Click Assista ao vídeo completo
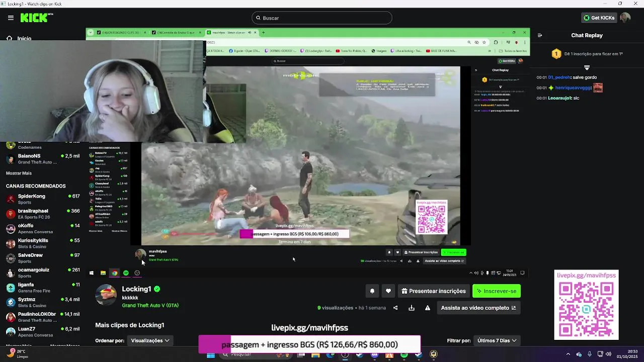The height and width of the screenshot is (362, 644). [478, 308]
